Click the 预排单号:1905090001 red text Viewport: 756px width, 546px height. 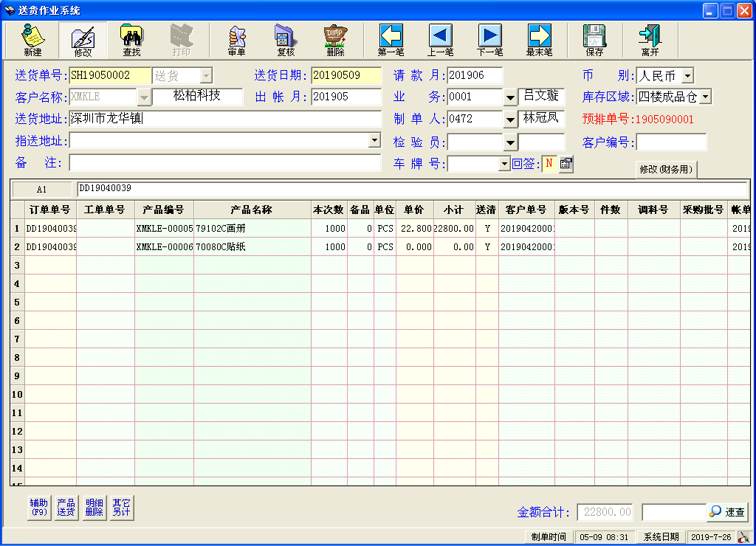(x=638, y=119)
